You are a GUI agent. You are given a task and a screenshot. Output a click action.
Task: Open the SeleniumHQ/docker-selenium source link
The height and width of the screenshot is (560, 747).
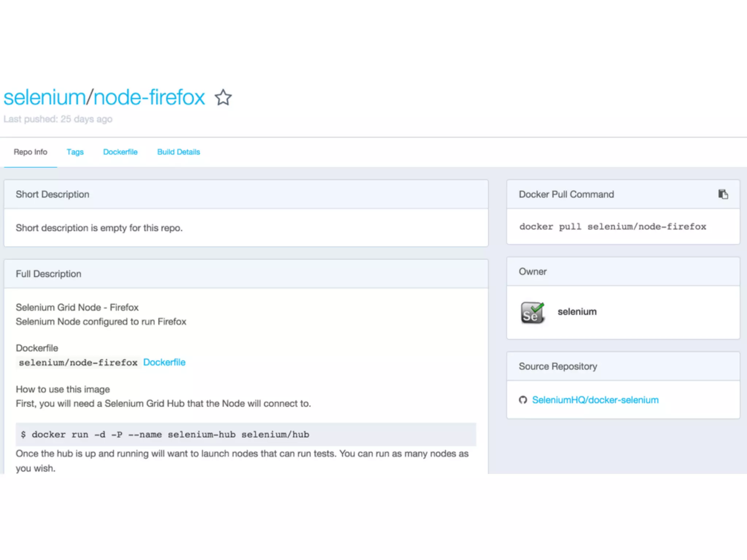[595, 400]
